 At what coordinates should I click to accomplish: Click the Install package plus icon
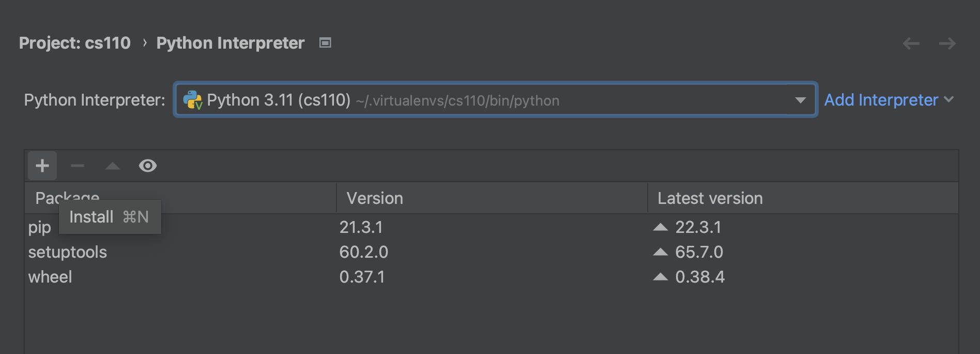(41, 166)
